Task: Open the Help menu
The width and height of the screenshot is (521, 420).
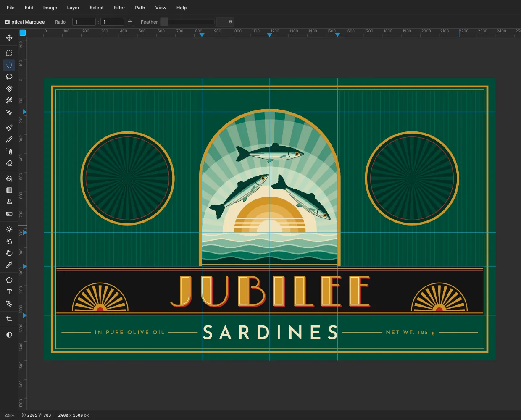Action: (182, 8)
